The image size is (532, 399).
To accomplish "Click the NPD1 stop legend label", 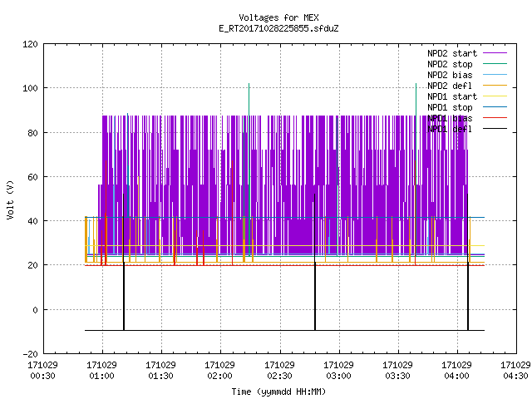I will 450,107.
